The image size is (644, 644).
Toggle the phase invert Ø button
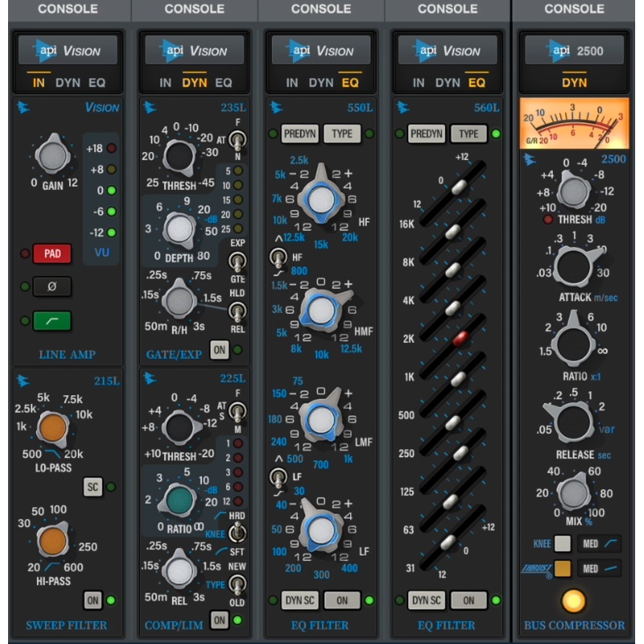[52, 287]
